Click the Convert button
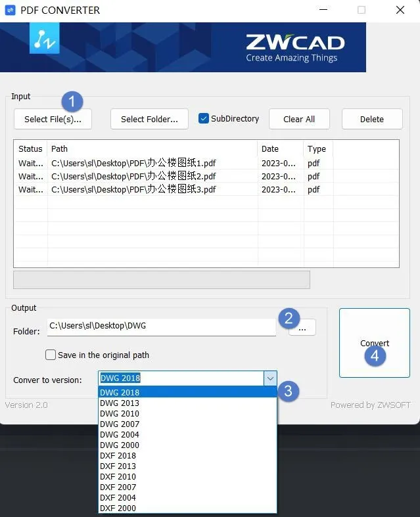Viewport: 420px width, 517px height. click(375, 343)
